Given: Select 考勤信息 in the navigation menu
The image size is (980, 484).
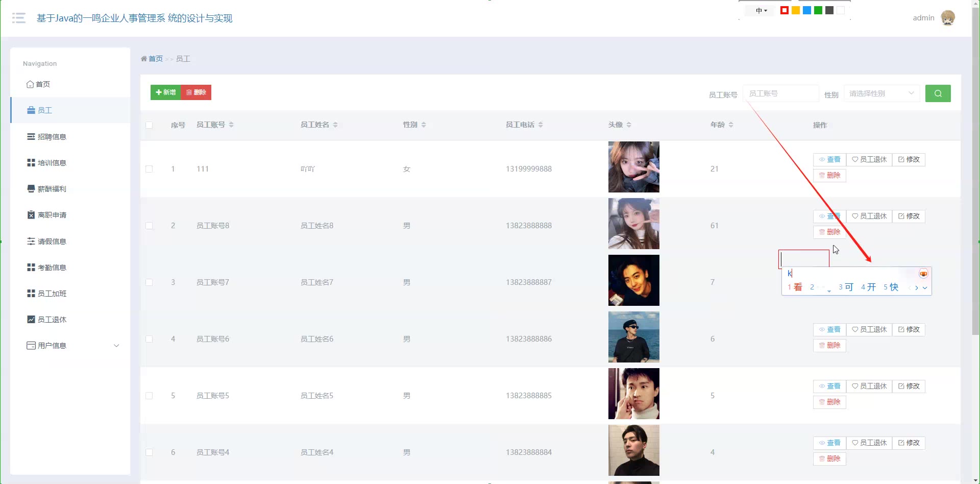Looking at the screenshot, I should [x=52, y=268].
